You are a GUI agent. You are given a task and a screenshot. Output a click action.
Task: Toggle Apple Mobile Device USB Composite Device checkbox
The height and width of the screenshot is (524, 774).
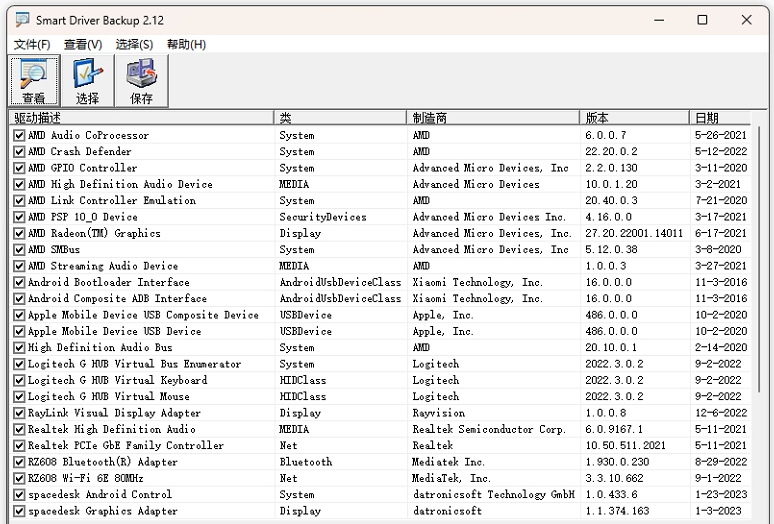(x=19, y=315)
